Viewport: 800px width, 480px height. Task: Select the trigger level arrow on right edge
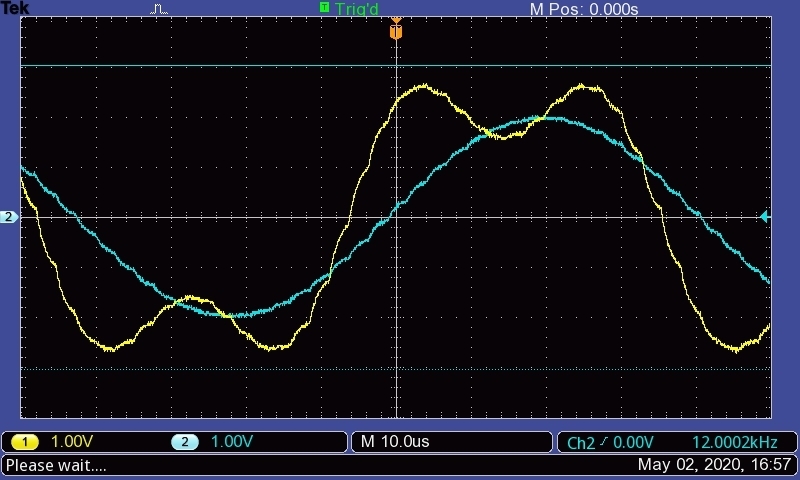tap(765, 216)
